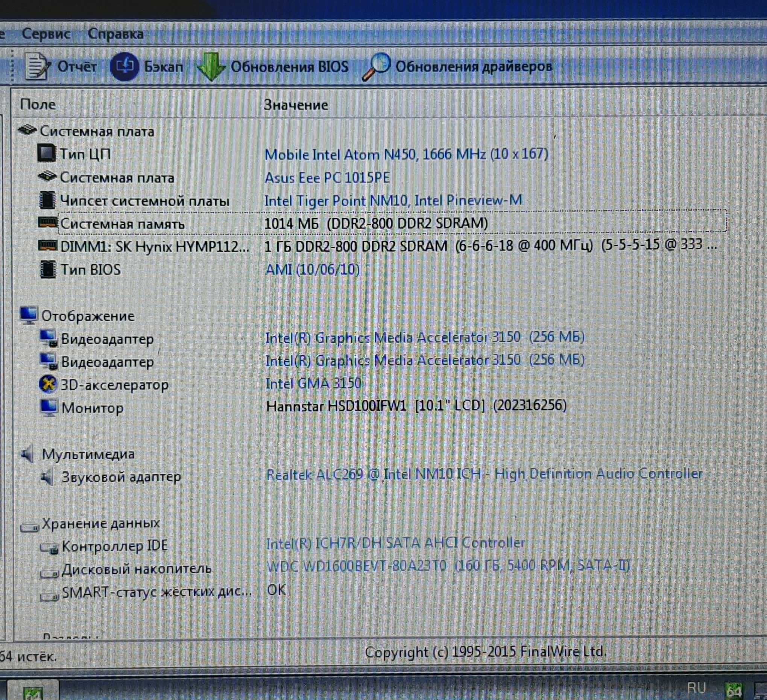Select the Тип ЦП field label
This screenshot has height=700, width=767.
pos(86,154)
